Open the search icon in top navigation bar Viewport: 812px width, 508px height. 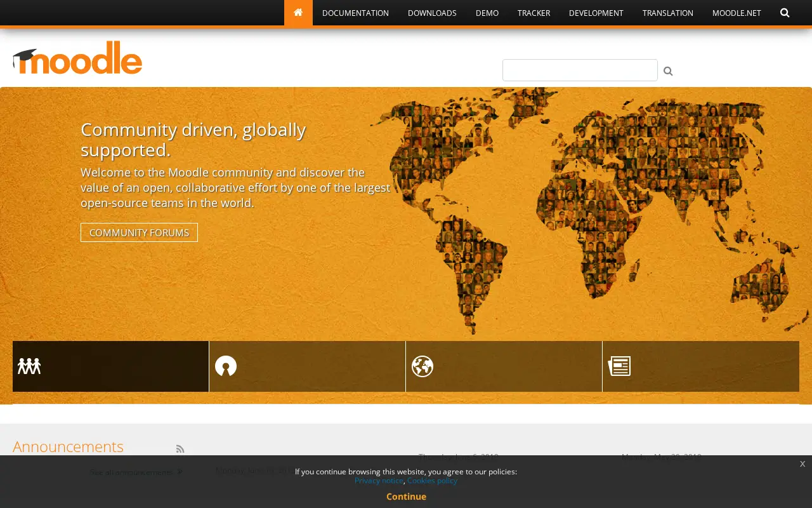coord(785,13)
